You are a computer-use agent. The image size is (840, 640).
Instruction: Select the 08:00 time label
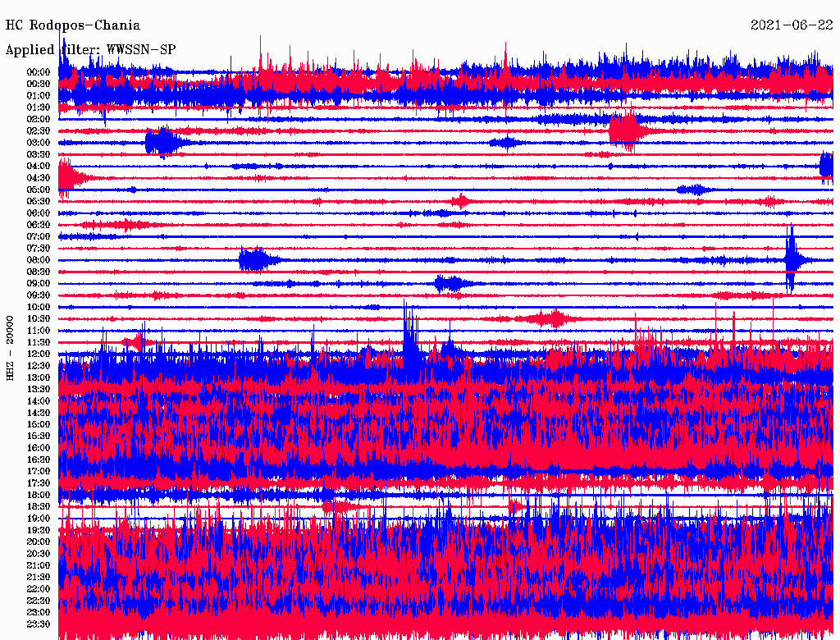point(39,260)
